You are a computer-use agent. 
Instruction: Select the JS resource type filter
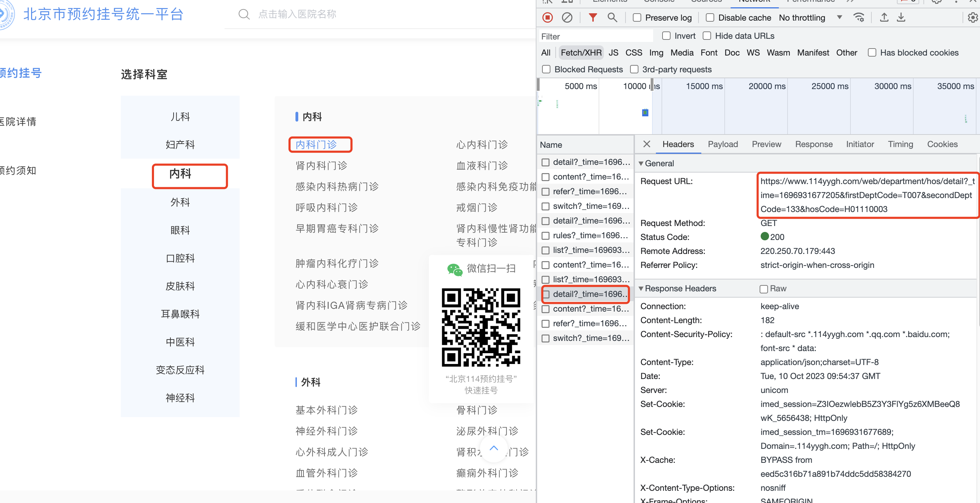(613, 52)
